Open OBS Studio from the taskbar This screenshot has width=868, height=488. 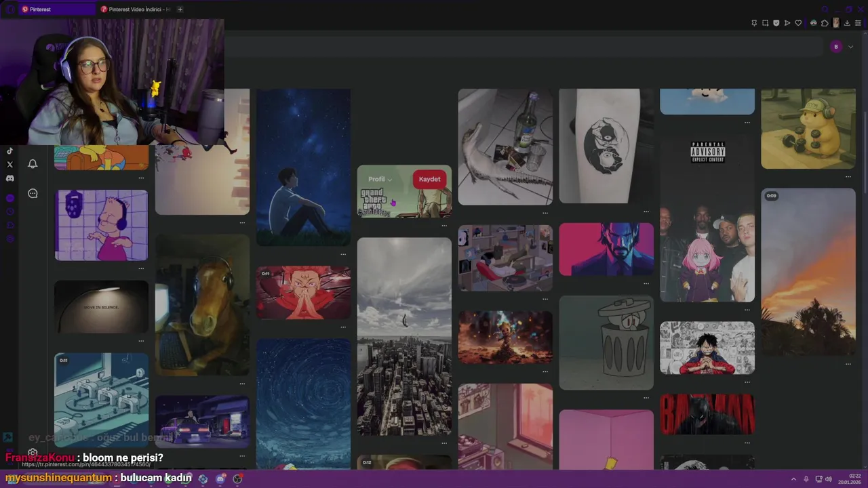(237, 479)
